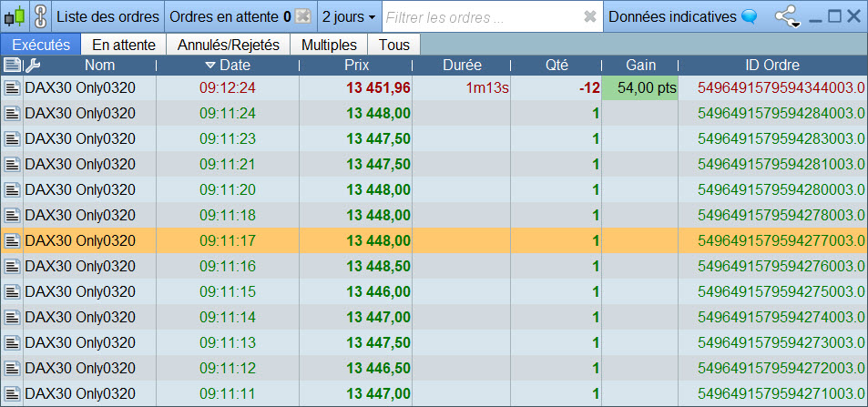Click the price 13 448,50

(x=379, y=267)
